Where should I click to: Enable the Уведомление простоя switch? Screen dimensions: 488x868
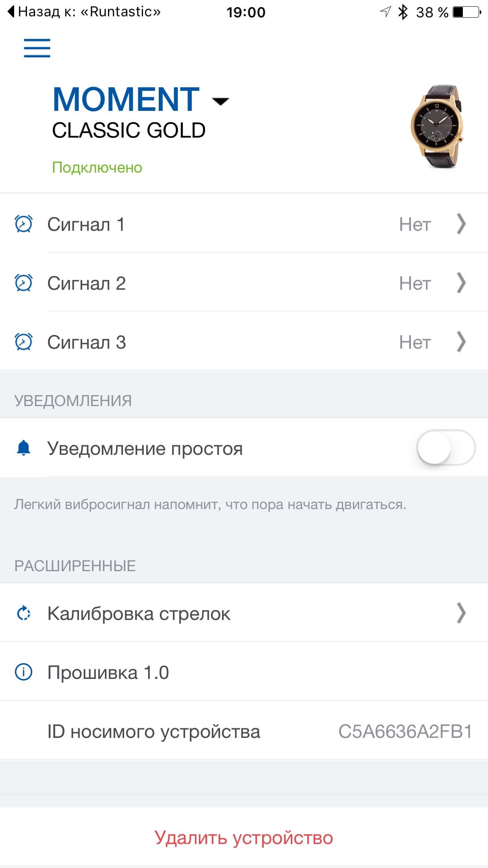pos(446,448)
